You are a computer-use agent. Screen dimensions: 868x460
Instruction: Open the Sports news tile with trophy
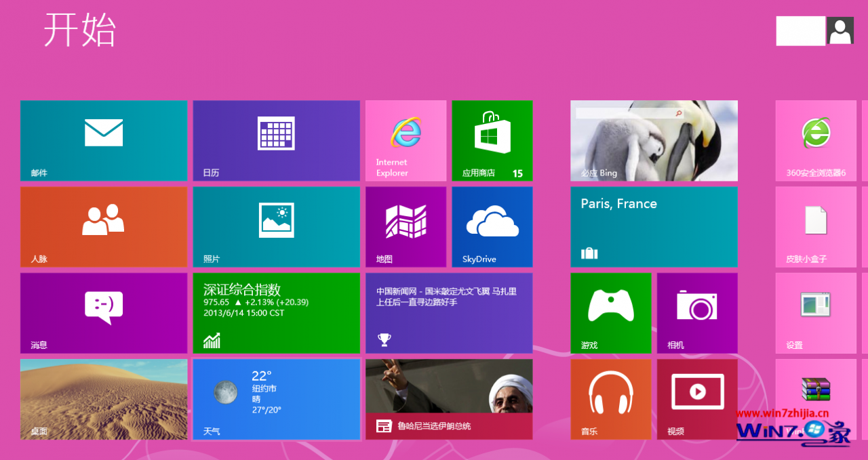pyautogui.click(x=449, y=313)
